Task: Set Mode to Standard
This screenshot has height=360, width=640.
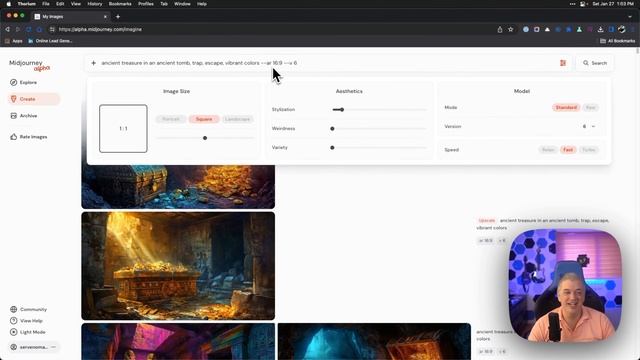Action: click(566, 107)
